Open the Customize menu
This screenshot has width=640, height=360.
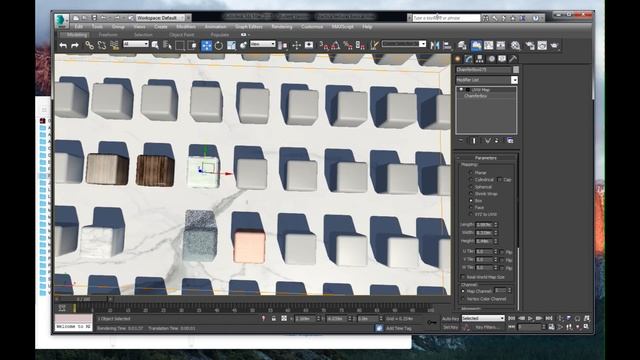pyautogui.click(x=312, y=27)
